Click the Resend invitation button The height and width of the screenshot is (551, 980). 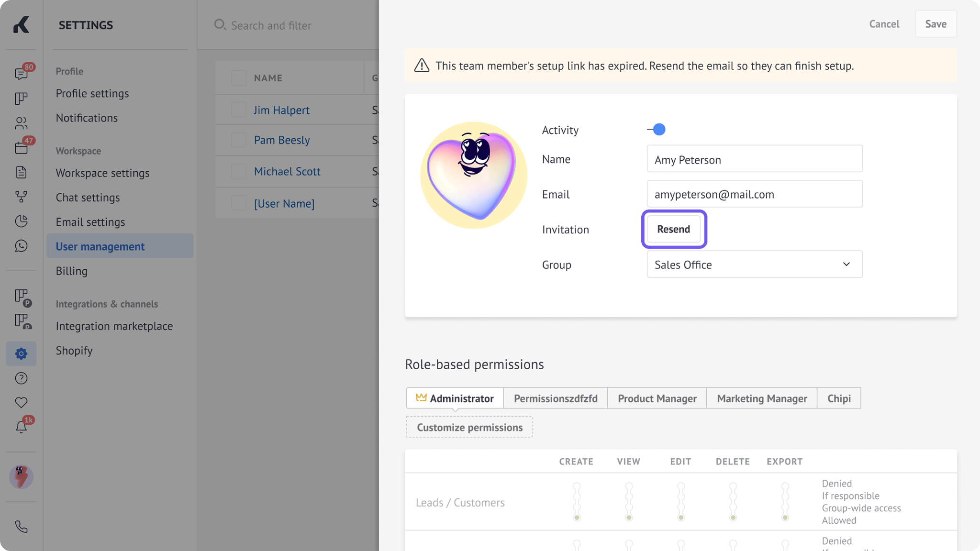click(673, 229)
